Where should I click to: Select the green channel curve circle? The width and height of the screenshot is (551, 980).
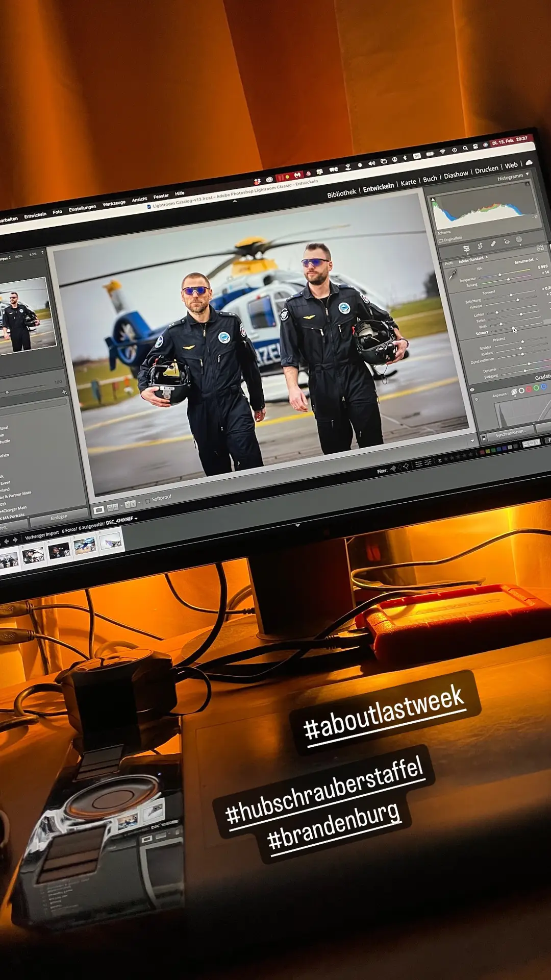pyautogui.click(x=536, y=388)
